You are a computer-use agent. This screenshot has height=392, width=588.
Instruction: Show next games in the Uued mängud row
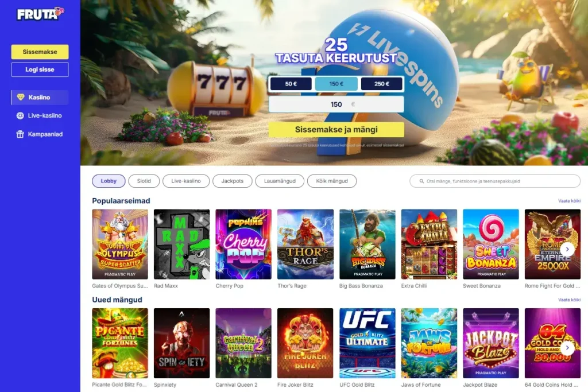(x=567, y=348)
